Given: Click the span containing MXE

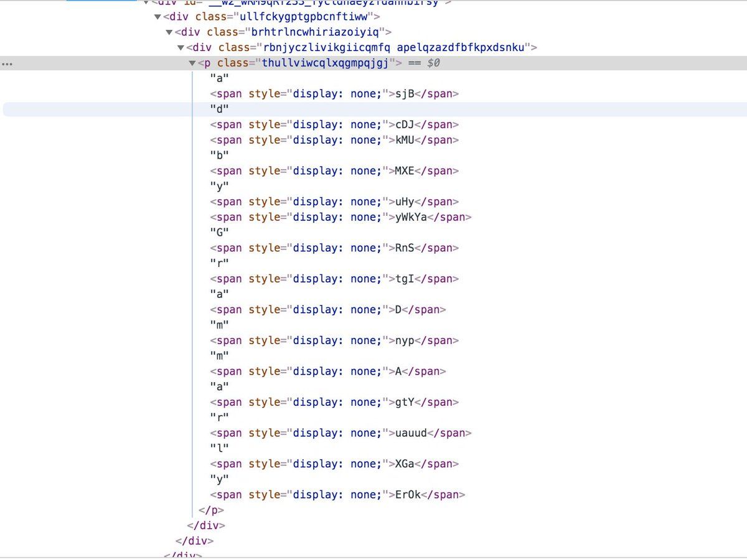Looking at the screenshot, I should [x=334, y=171].
